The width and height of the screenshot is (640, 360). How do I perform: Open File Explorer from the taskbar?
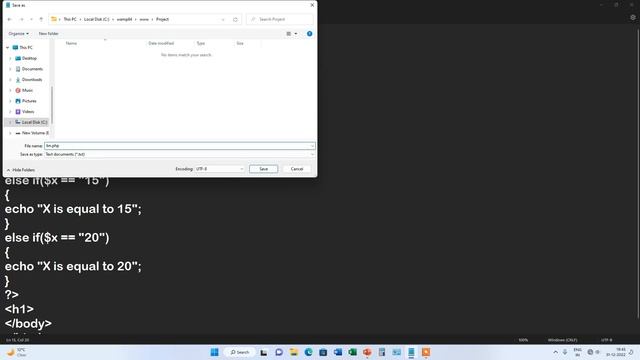[293, 352]
